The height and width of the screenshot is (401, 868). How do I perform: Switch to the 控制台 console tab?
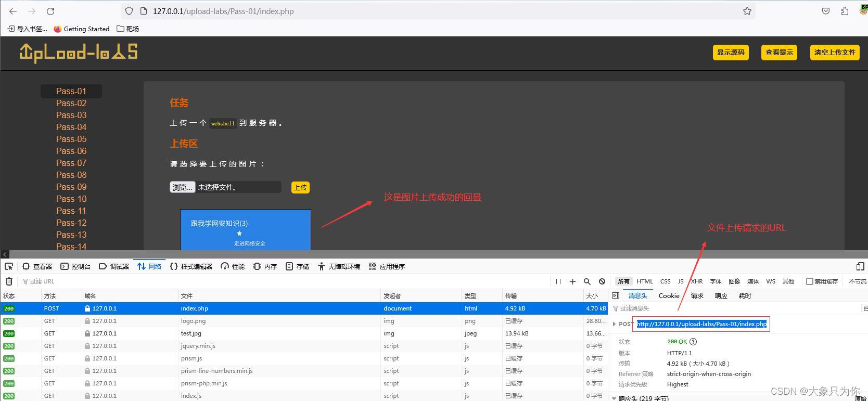click(75, 266)
